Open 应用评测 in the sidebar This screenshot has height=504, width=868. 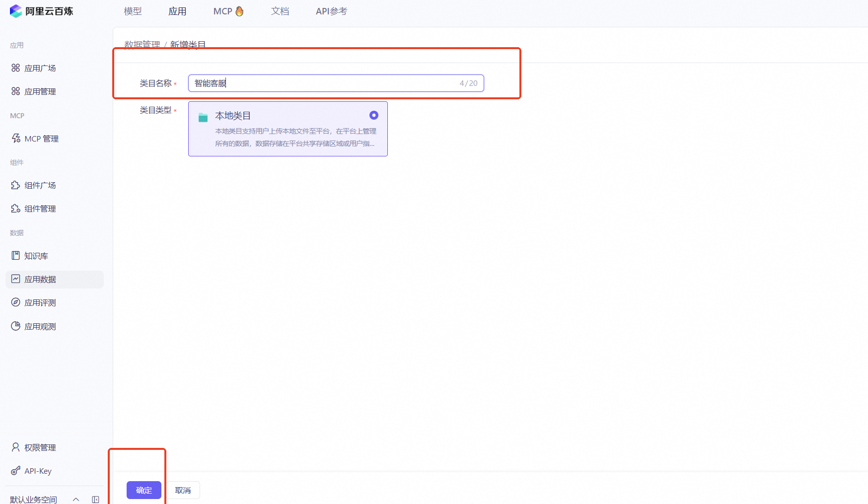55,302
